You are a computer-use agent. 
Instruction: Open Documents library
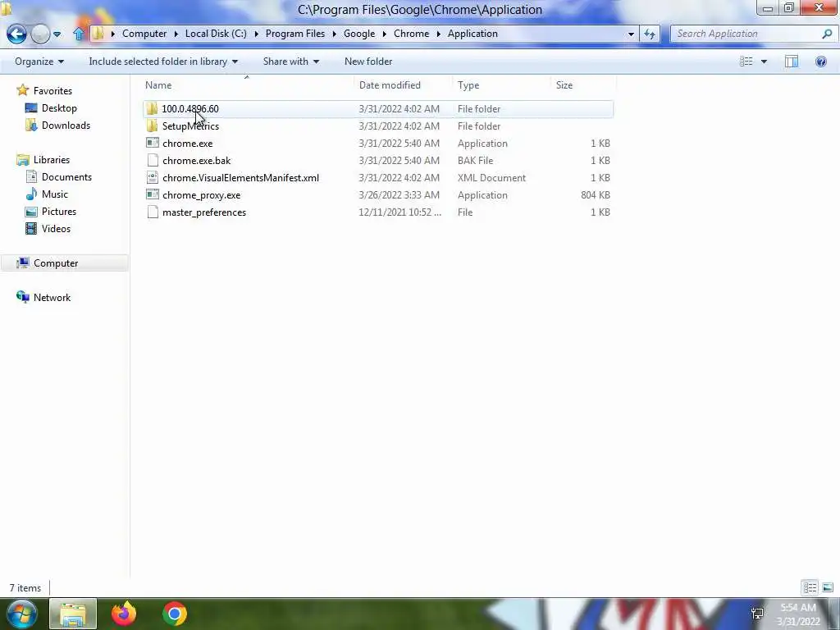66,177
